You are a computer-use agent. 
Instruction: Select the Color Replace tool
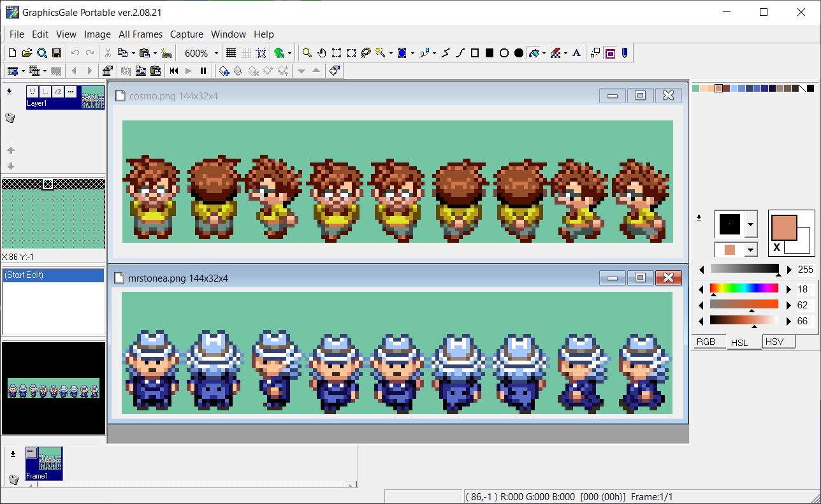click(x=555, y=53)
